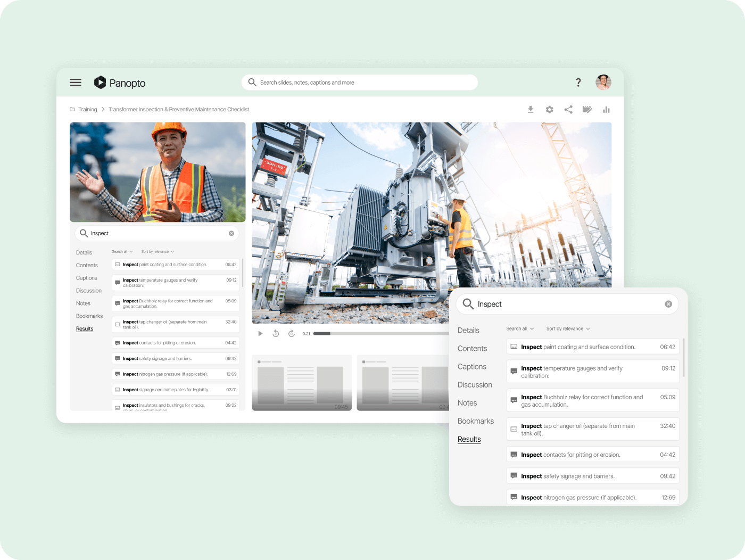Open the video editor clapperboard icon

(587, 110)
